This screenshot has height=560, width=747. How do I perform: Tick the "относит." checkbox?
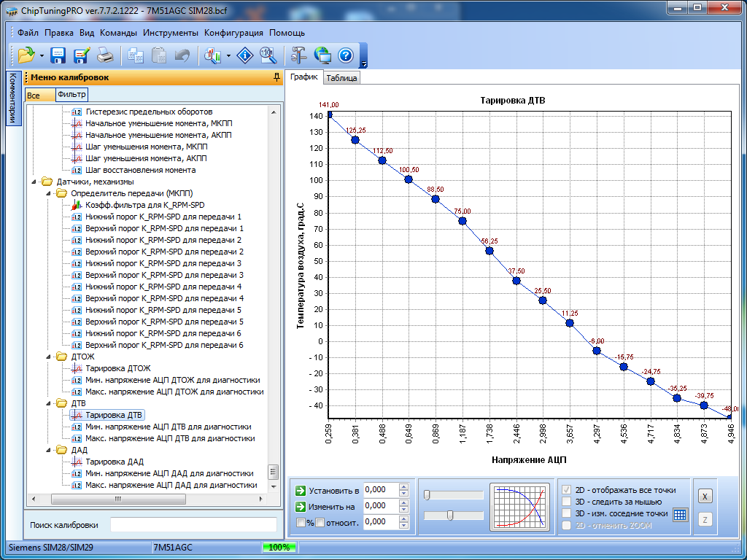click(320, 522)
